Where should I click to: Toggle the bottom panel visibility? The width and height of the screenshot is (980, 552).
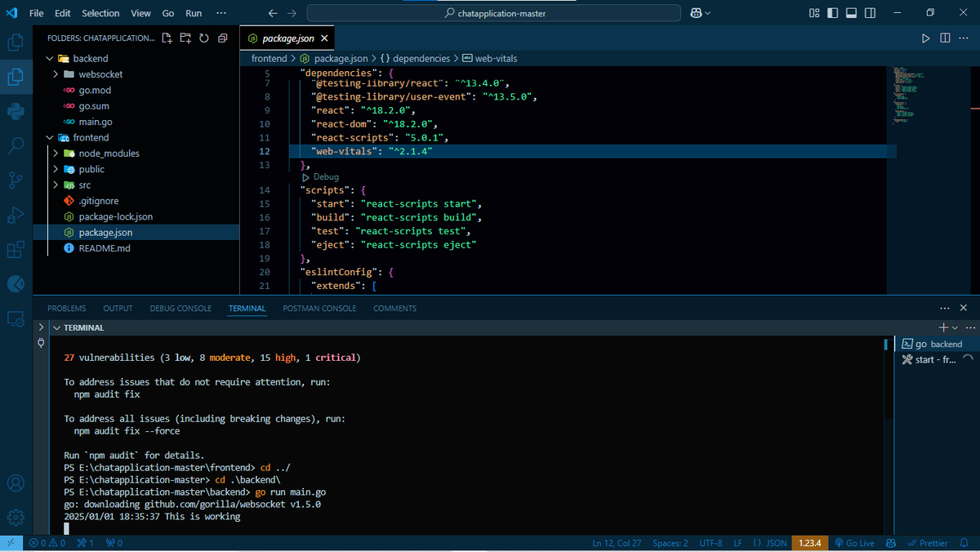coord(852,13)
